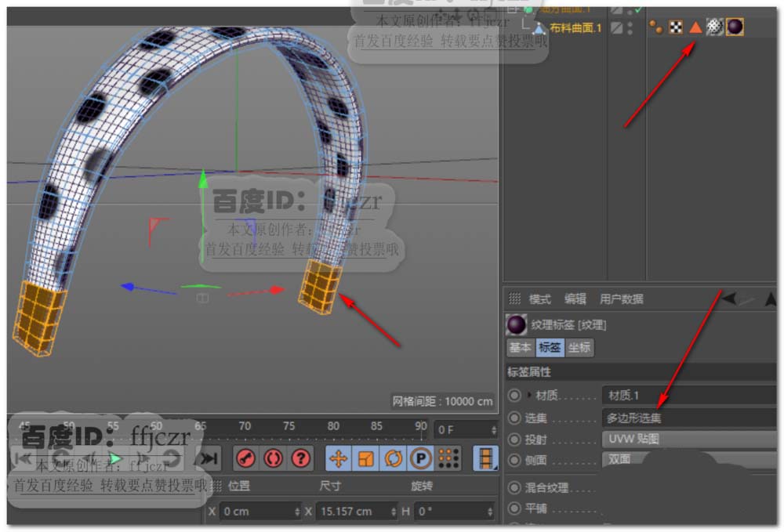This screenshot has width=784, height=532.
Task: Select the orange polygon selection tag
Action: pos(695,27)
